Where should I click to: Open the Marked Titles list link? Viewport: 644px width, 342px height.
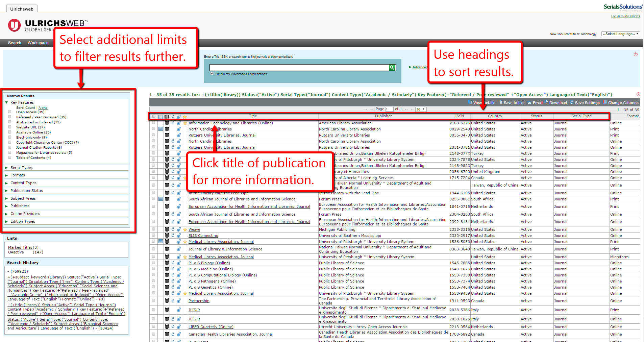tap(20, 247)
